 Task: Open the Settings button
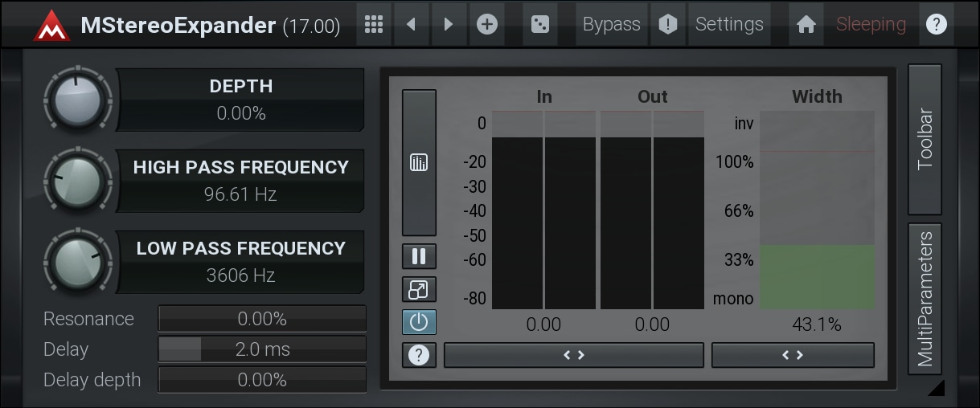click(729, 24)
